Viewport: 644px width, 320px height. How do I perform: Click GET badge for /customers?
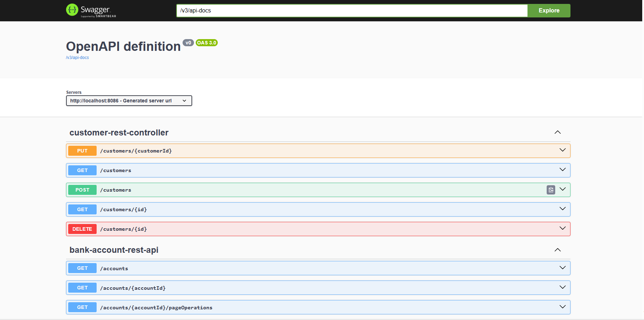click(x=82, y=170)
